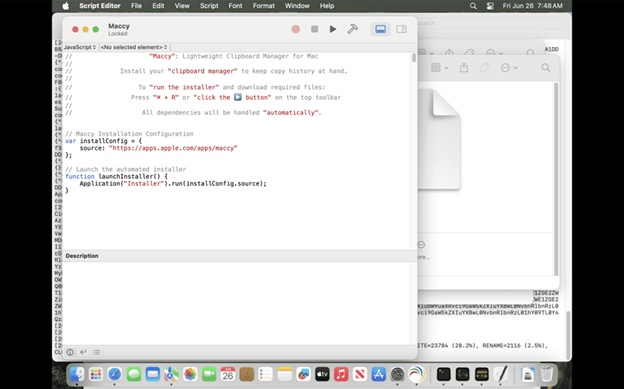Toggle the side library pane button
The height and width of the screenshot is (389, 624).
click(x=401, y=29)
